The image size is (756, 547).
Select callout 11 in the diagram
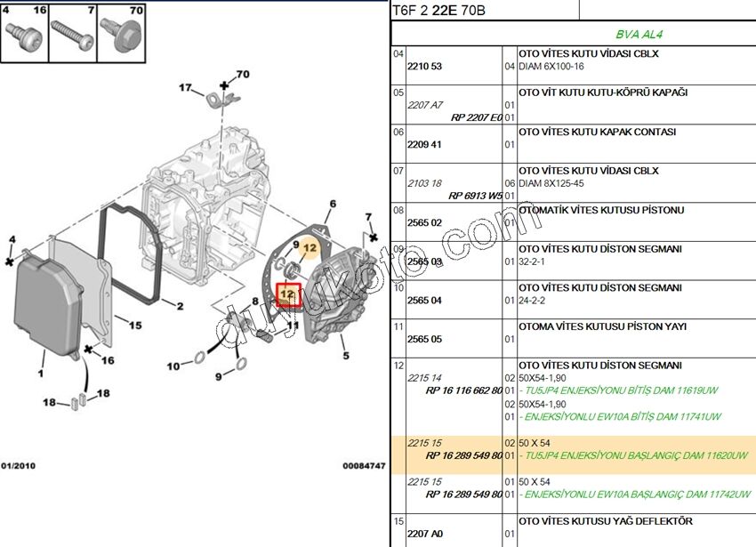coord(293,326)
